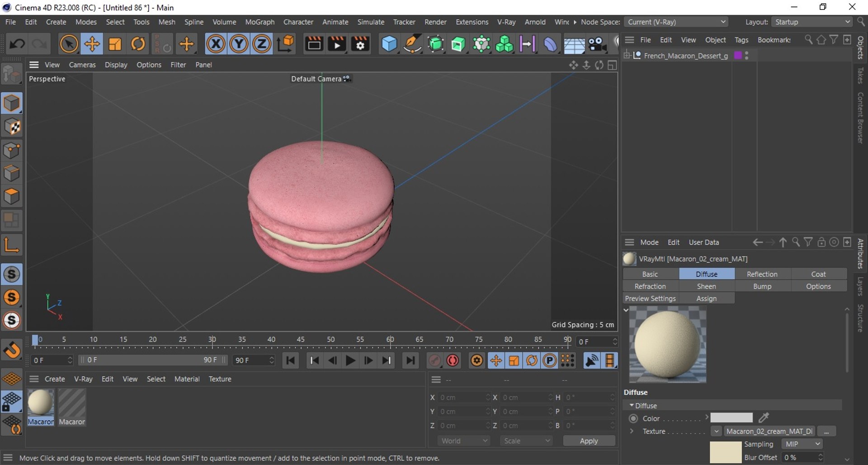Toggle Z axis lock
The height and width of the screenshot is (465, 868).
pos(261,44)
